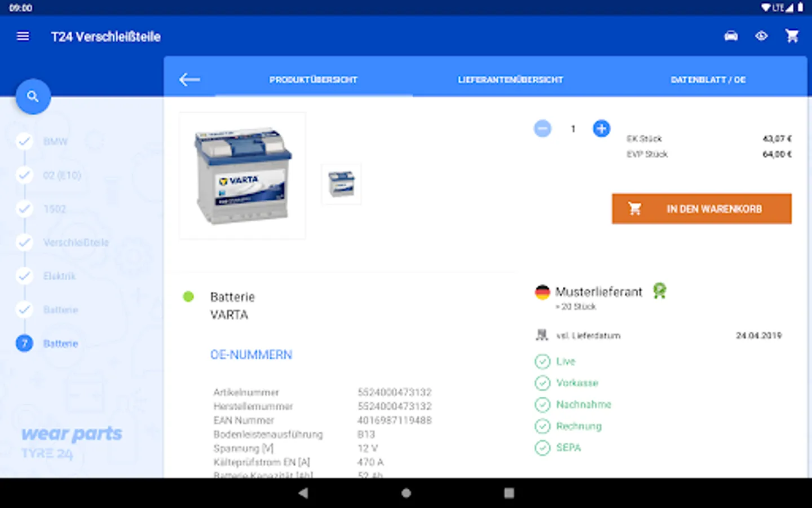812x508 pixels.
Task: Select Bodenleistenausführung value B13
Action: pyautogui.click(x=366, y=435)
